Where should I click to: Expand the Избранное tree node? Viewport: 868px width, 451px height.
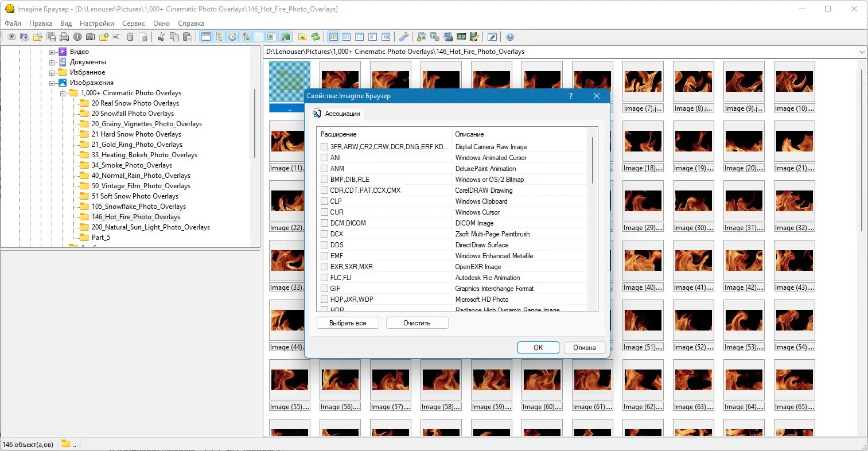52,72
